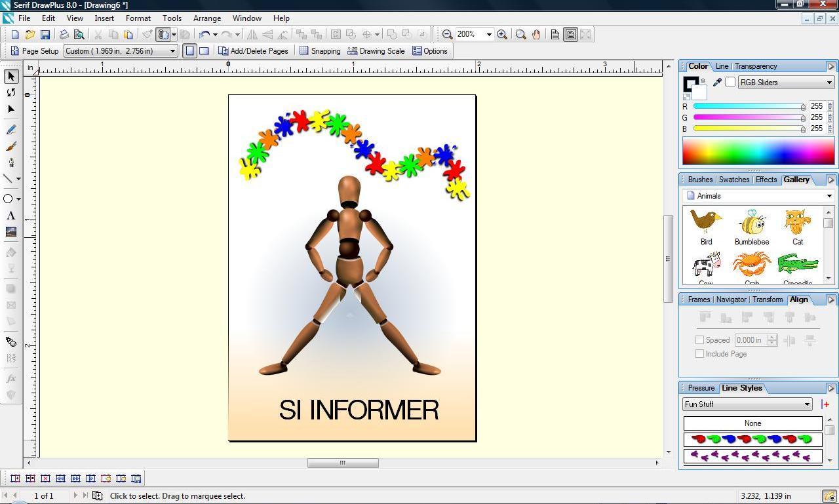The height and width of the screenshot is (504, 839).
Task: Save the current drawing
Action: [x=45, y=34]
